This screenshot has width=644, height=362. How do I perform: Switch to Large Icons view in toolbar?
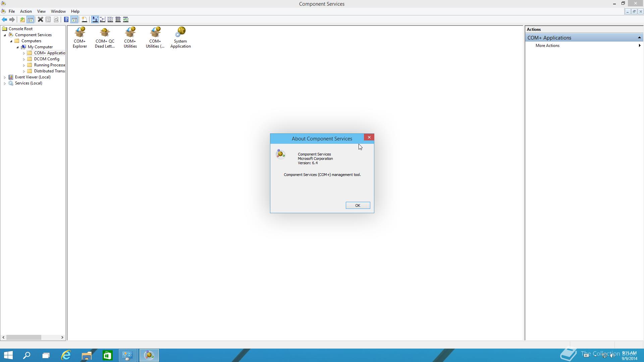(95, 19)
